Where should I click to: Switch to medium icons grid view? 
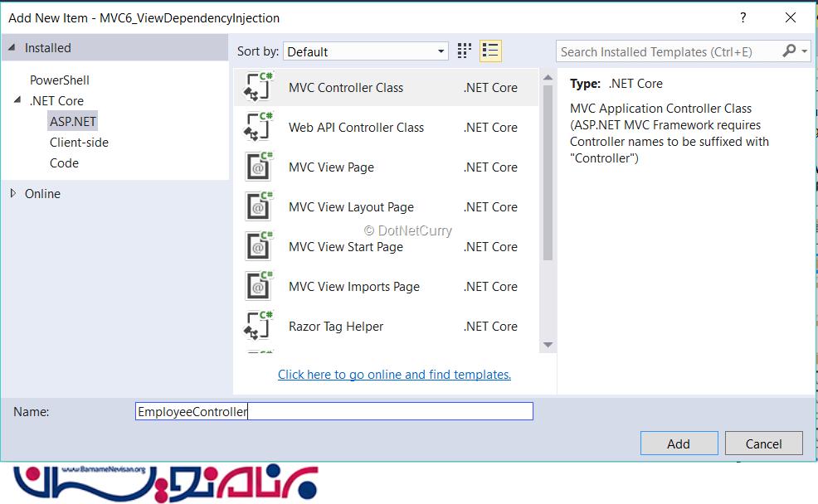pyautogui.click(x=465, y=51)
